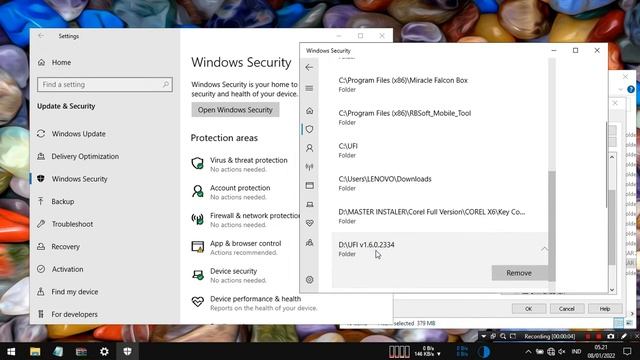Open Windows Security settings gear icon
Viewport: 640px width, 360px height.
pyautogui.click(x=309, y=280)
